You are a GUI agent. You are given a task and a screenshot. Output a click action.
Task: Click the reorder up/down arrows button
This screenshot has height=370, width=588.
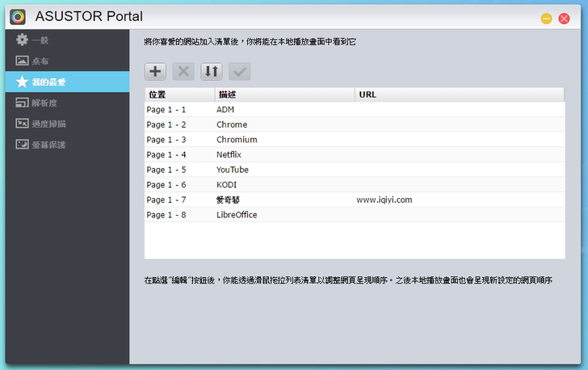point(212,71)
